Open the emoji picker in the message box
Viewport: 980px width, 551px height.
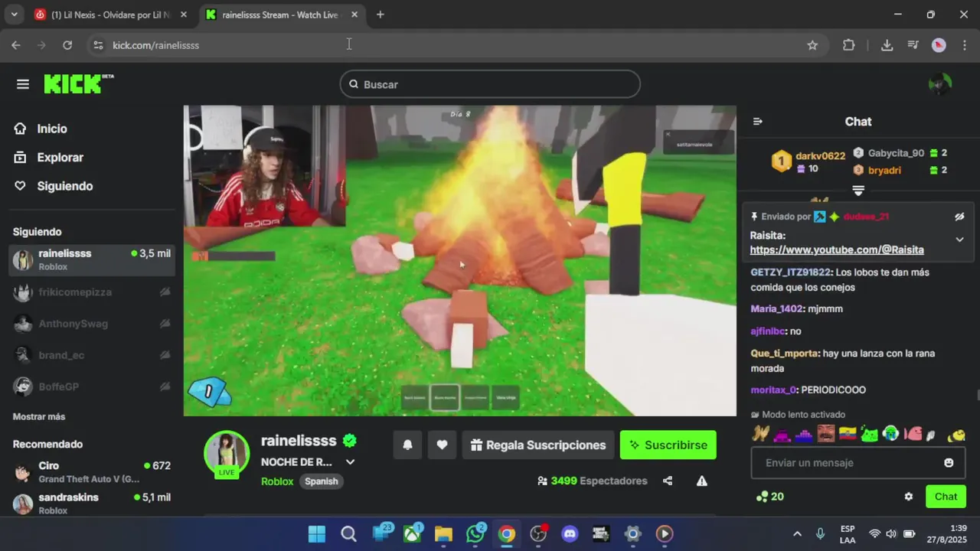949,463
